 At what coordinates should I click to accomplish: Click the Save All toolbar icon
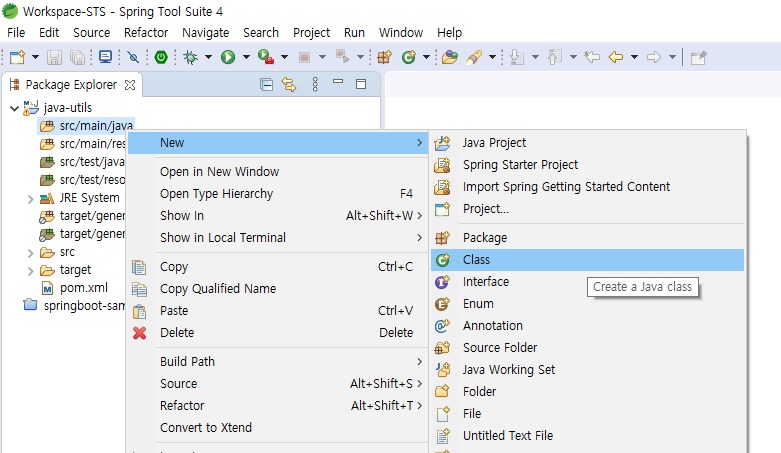[78, 57]
